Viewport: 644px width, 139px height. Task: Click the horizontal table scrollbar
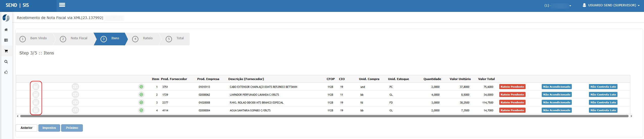[324, 116]
